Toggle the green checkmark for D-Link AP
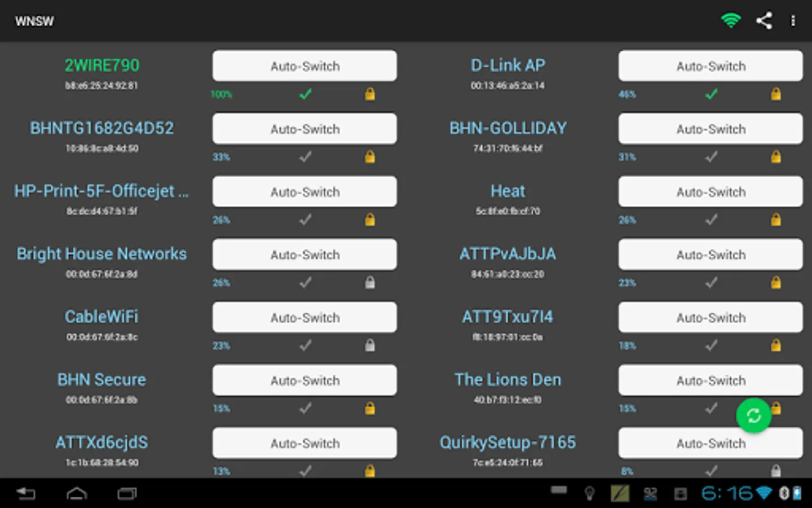This screenshot has width=812, height=508. pos(711,94)
